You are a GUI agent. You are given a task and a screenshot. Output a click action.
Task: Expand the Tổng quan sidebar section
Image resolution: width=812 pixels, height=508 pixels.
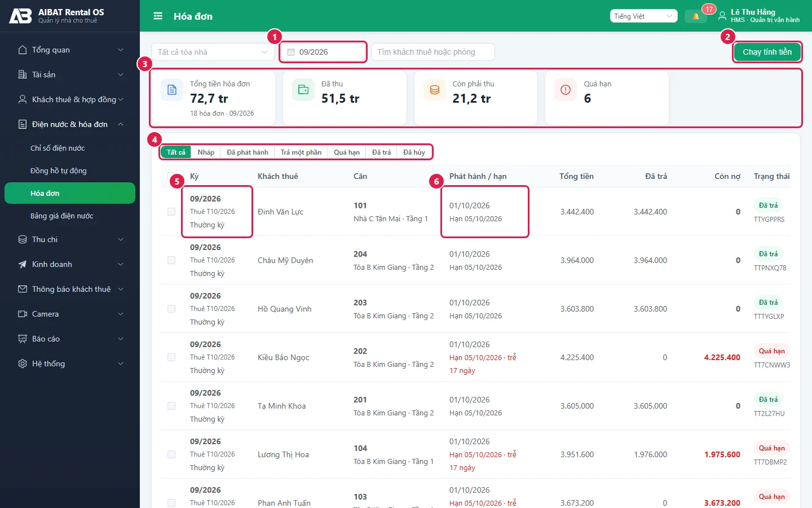(70, 50)
